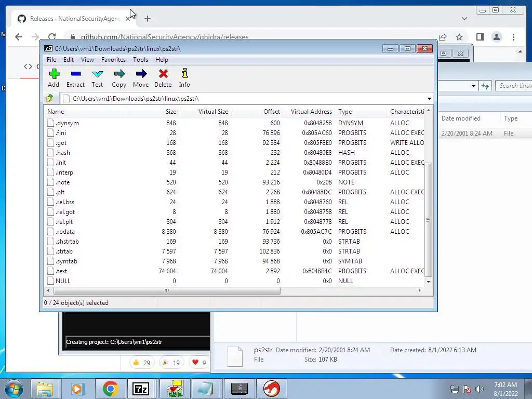The height and width of the screenshot is (399, 532).
Task: Open the Tools menu
Action: 140,60
